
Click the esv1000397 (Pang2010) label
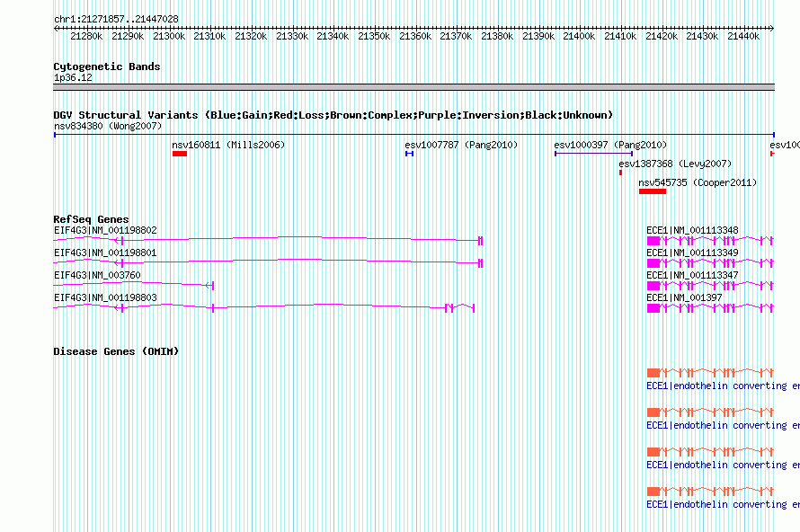pos(610,145)
